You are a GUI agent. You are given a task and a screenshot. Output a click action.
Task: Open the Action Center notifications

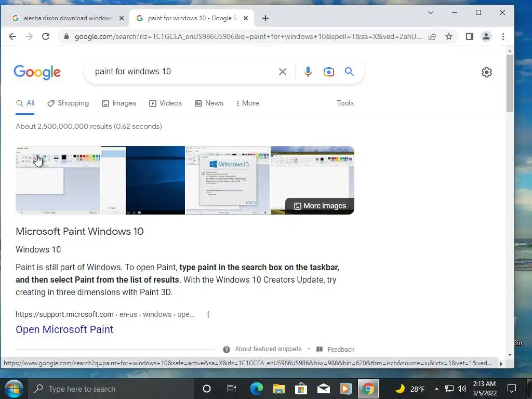(x=512, y=389)
